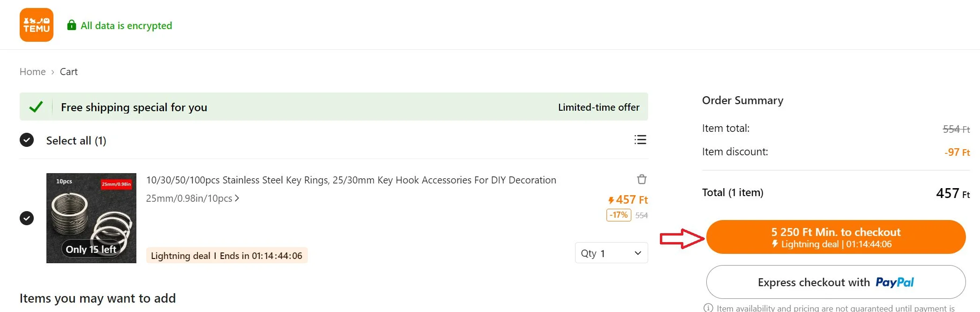Click the Temu logo icon

pyautogui.click(x=37, y=25)
